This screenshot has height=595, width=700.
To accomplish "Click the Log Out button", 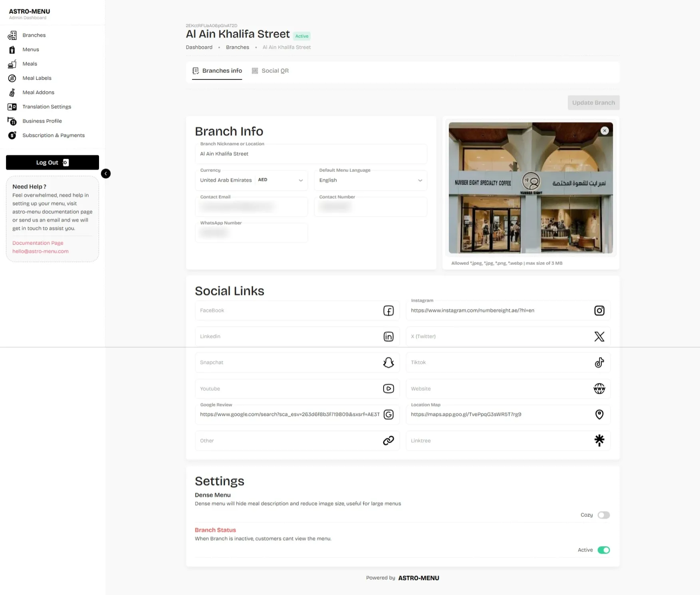I will [52, 162].
